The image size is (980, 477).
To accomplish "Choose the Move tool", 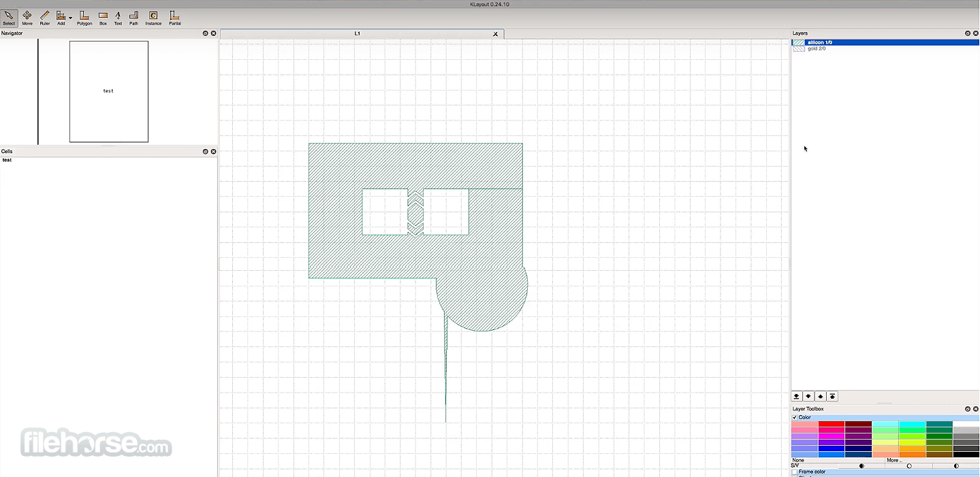I will [x=27, y=17].
